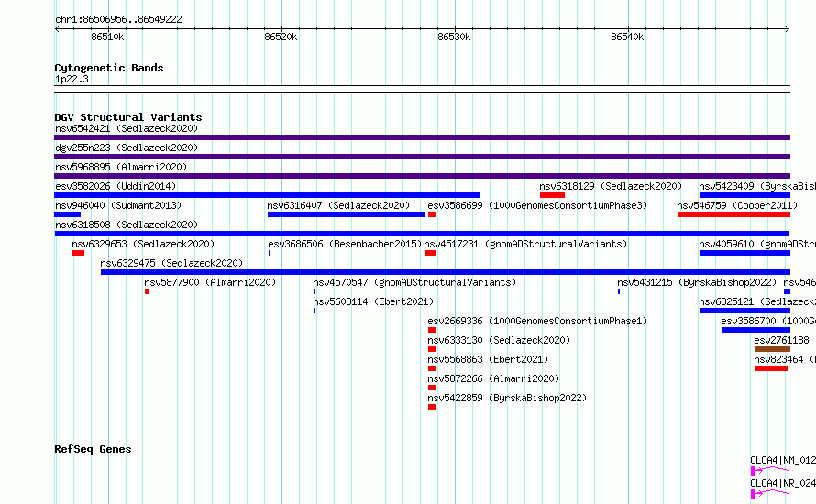
Task: Open nsv5968895 (Almarri2020) variant label
Action: [x=121, y=167]
